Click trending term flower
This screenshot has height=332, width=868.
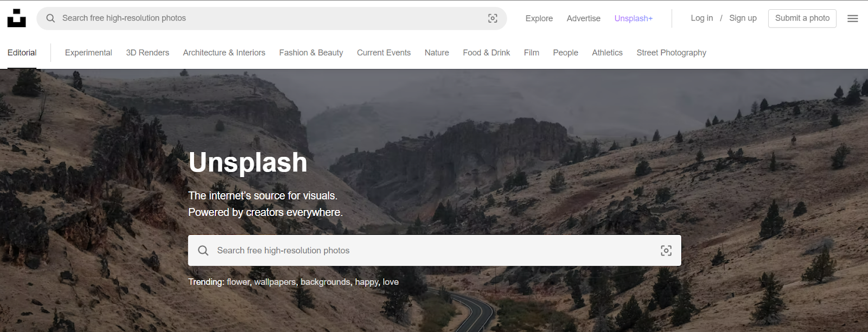[239, 282]
